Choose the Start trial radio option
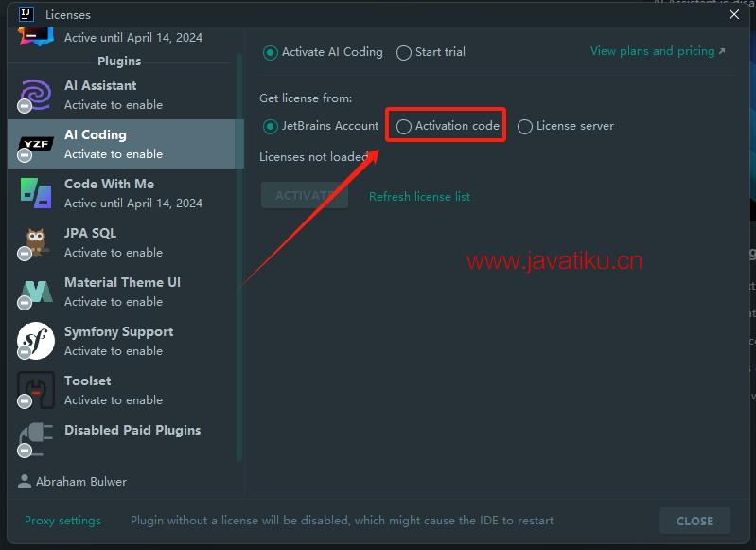 tap(431, 52)
